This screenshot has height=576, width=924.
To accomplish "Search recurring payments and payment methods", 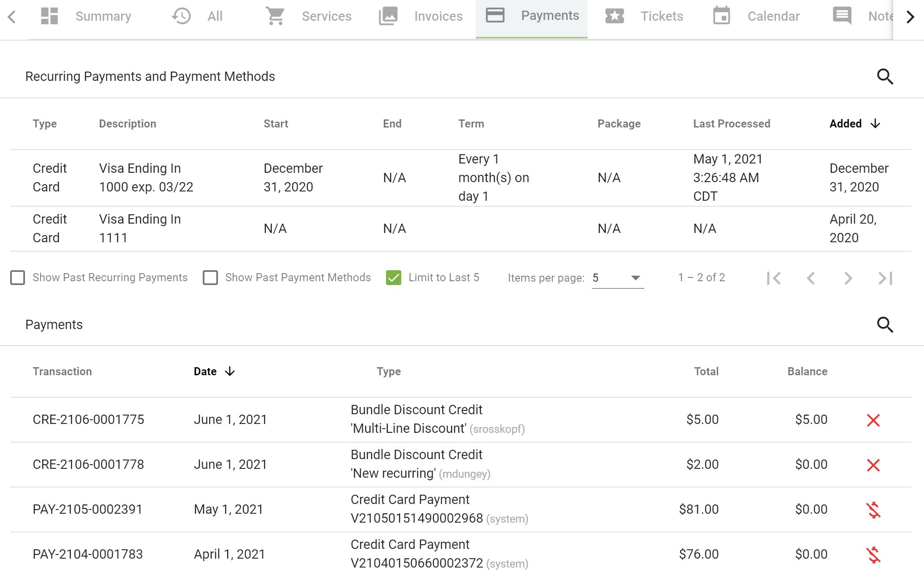I will 885,77.
